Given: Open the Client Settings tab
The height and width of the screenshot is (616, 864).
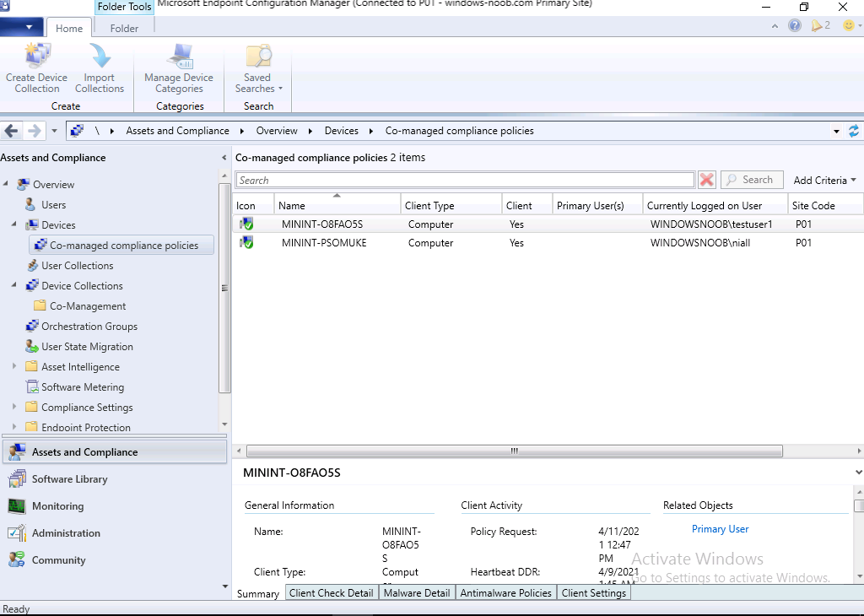Looking at the screenshot, I should tap(593, 593).
